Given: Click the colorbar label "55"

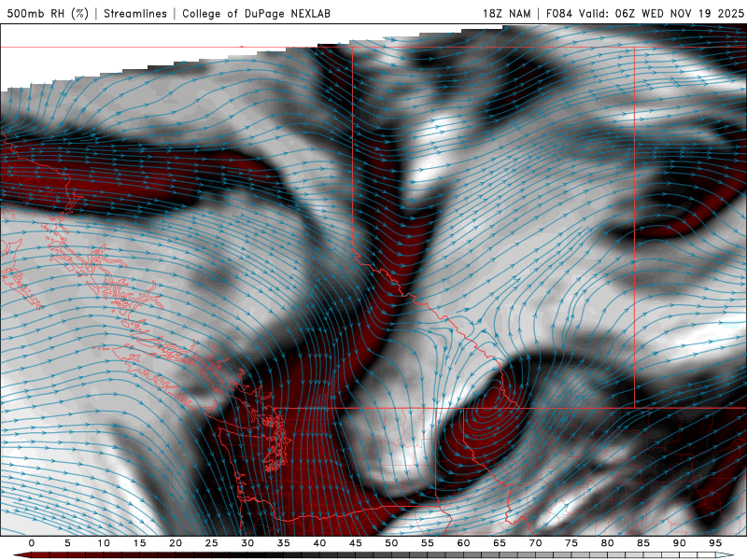Looking at the screenshot, I should tap(428, 543).
